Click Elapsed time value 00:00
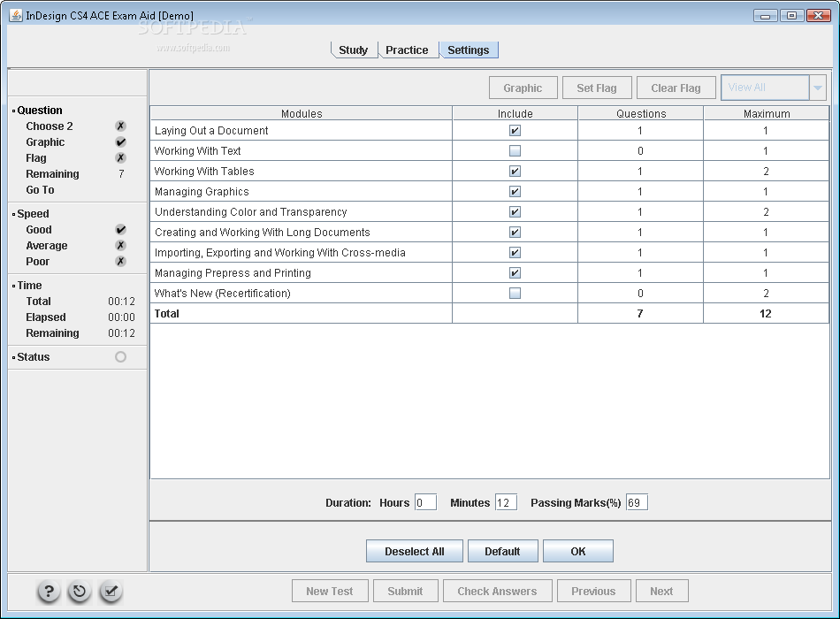Viewport: 840px width, 619px height. (x=122, y=317)
